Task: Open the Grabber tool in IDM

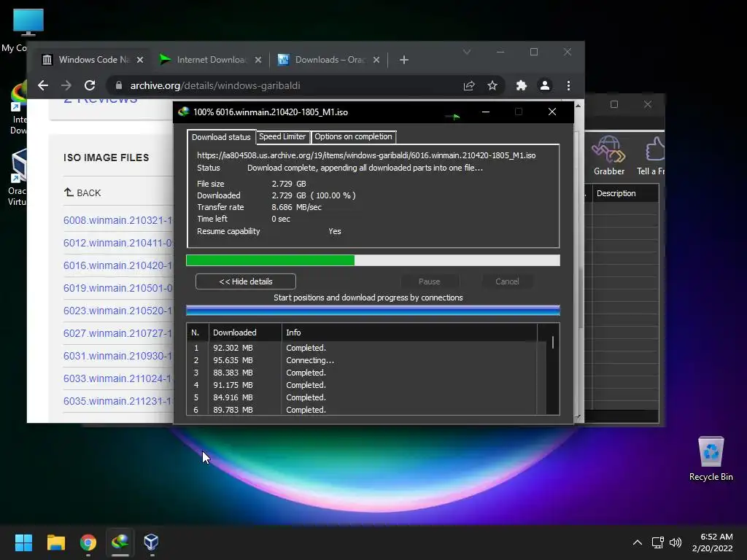Action: click(x=608, y=155)
